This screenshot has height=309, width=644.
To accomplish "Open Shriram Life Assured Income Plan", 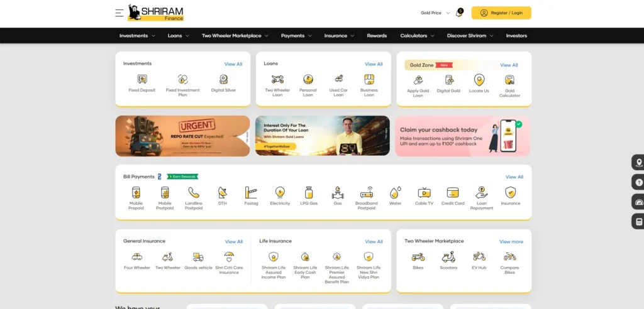I will coord(274,257).
